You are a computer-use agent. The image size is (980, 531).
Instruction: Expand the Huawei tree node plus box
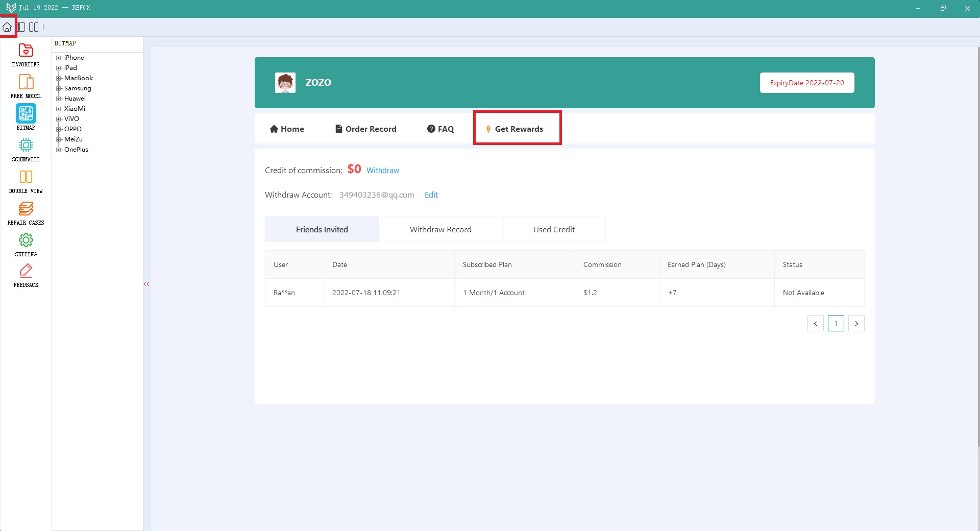59,99
